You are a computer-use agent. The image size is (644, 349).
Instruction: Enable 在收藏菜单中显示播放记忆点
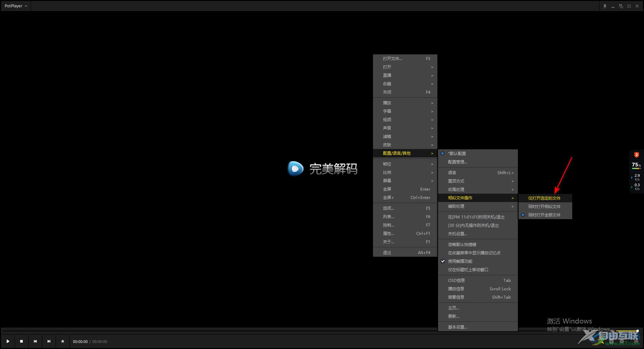[x=478, y=253]
